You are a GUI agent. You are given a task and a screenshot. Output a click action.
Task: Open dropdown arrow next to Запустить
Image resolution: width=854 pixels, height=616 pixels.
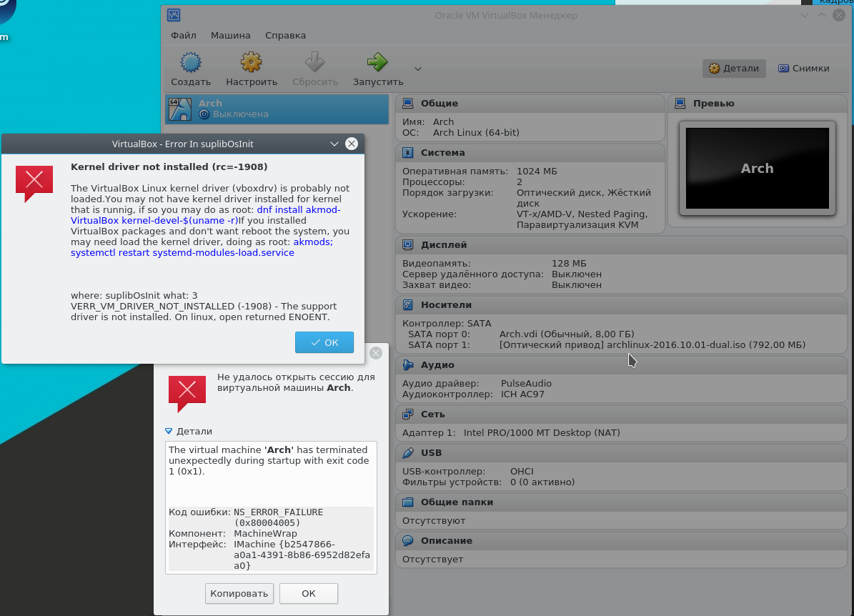click(418, 69)
